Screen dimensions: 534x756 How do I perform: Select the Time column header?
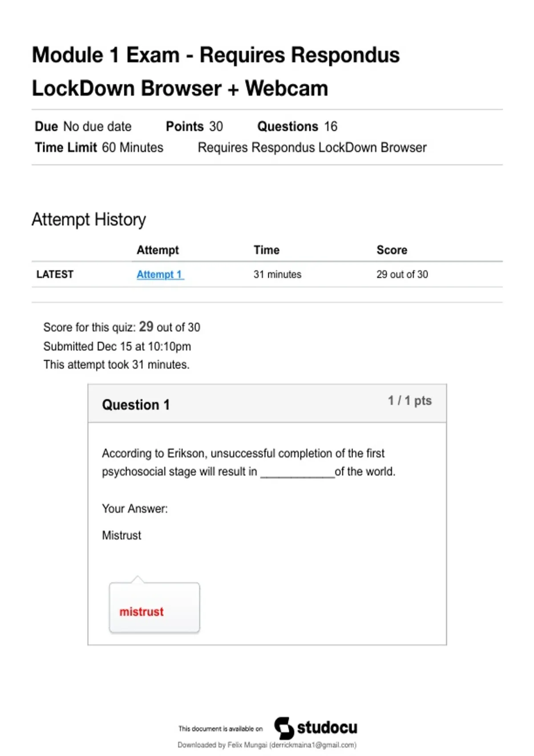tap(267, 250)
